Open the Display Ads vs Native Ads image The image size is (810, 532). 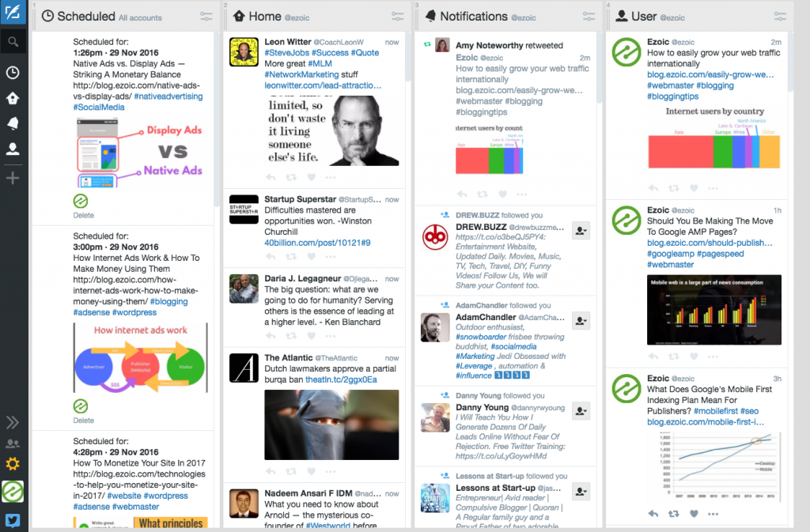140,153
